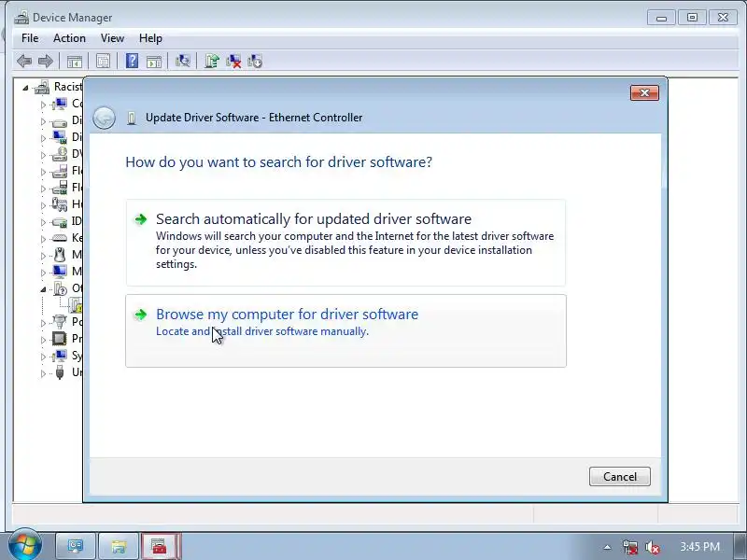
Task: Open Properties via the toolbar sheet icon
Action: [103, 61]
